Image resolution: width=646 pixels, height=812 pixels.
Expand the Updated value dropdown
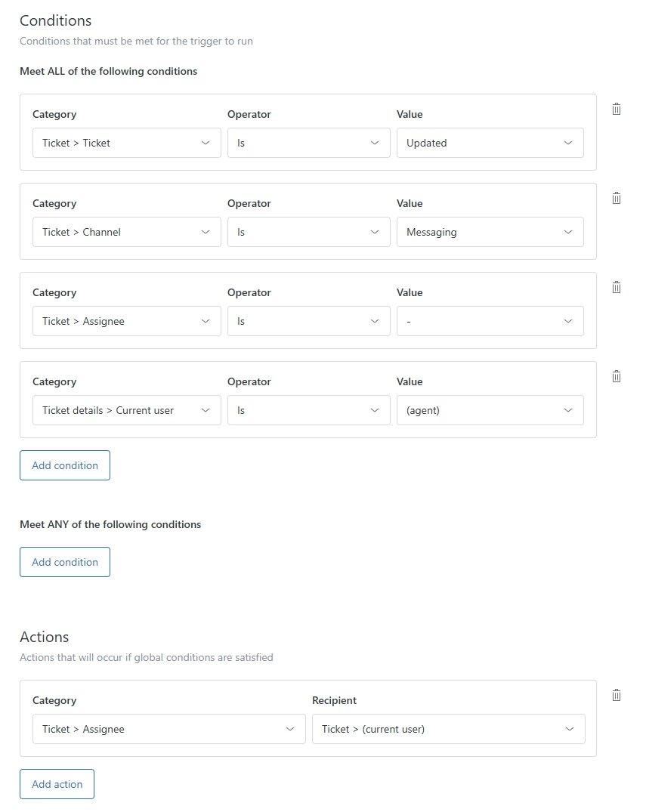point(490,143)
